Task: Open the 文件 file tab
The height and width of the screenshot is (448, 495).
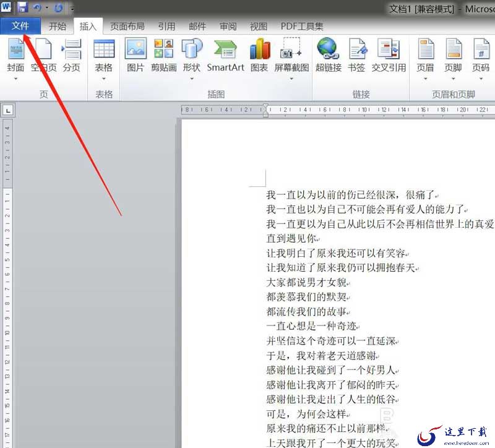Action: [x=20, y=26]
